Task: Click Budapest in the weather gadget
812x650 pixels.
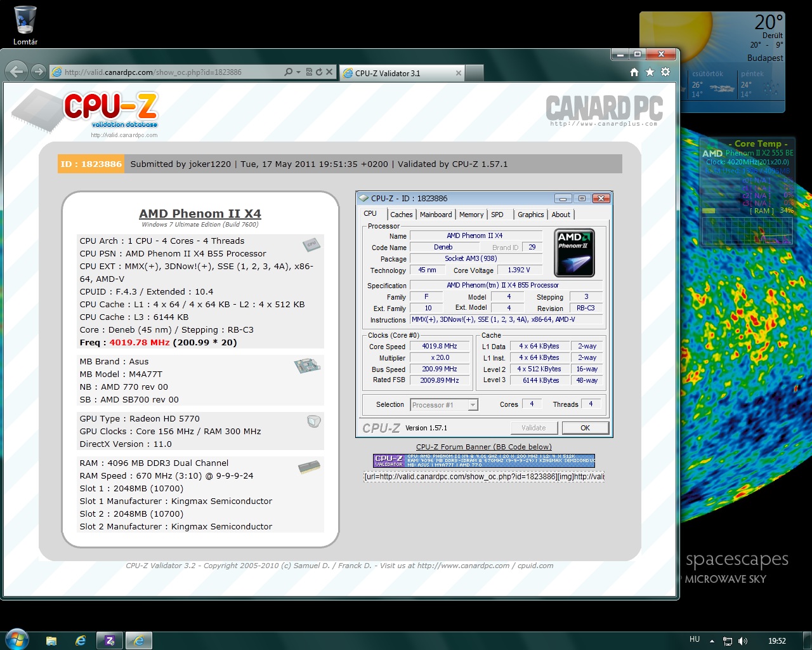Action: coord(765,58)
